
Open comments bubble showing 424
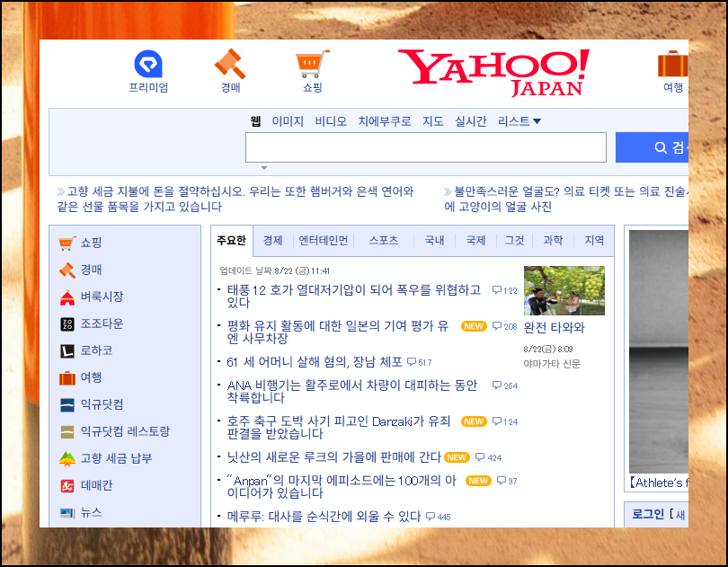tap(488, 457)
